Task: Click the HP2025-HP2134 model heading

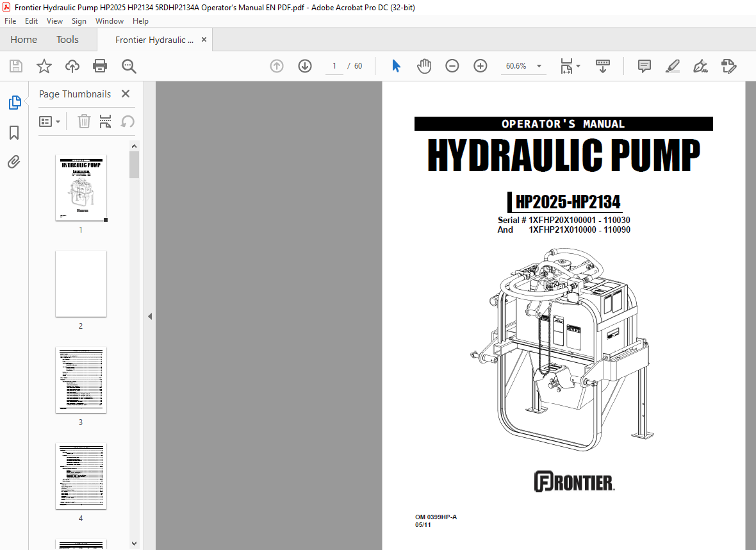Action: (568, 202)
